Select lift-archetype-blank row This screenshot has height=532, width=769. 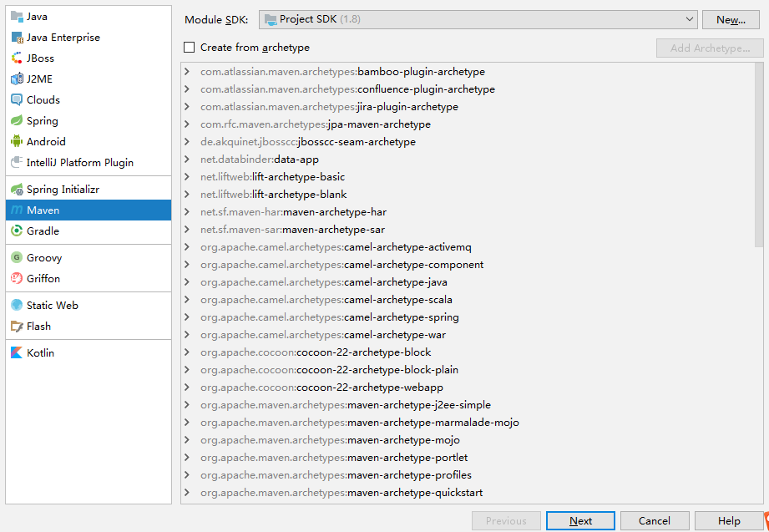tap(468, 195)
